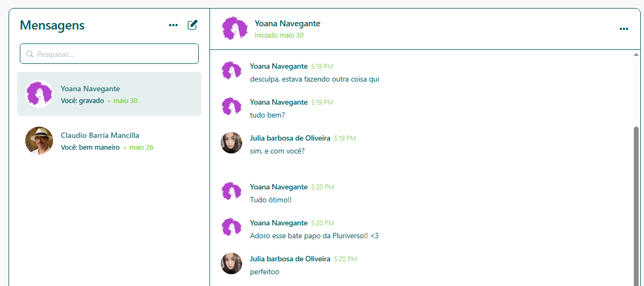
Task: Click the scrollbar up arrow in chat
Action: coord(636,55)
